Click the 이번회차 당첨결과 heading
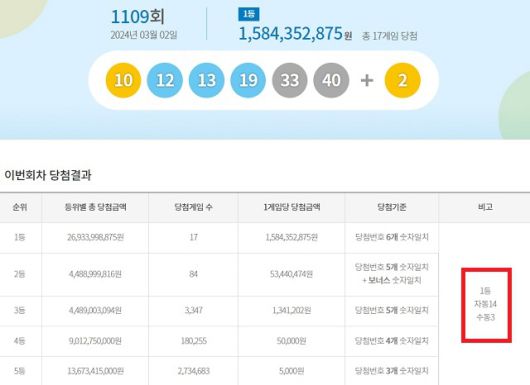 48,175
